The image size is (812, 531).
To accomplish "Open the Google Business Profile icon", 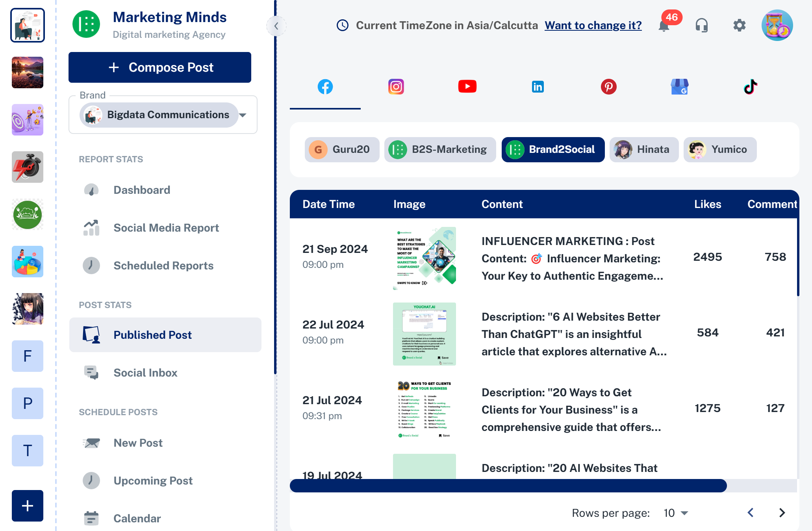I will [x=679, y=87].
